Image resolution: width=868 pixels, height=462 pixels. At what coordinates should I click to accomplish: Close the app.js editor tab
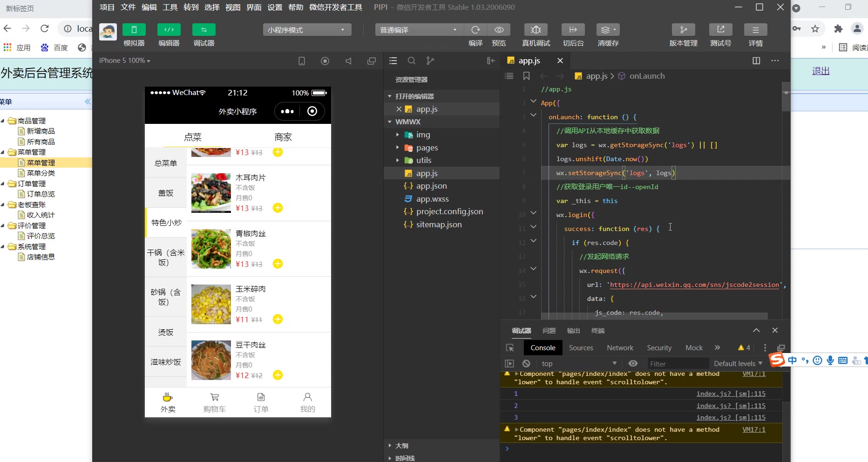tap(560, 61)
